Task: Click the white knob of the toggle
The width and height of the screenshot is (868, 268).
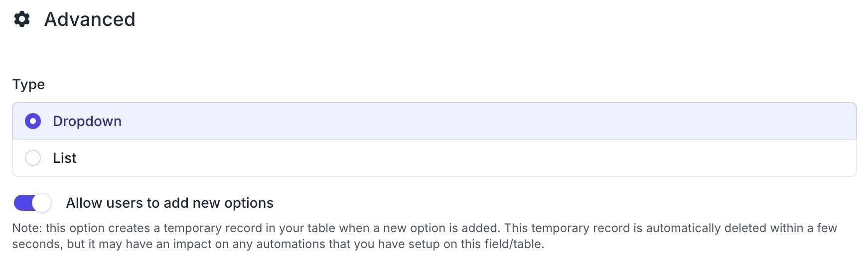Action: 43,203
